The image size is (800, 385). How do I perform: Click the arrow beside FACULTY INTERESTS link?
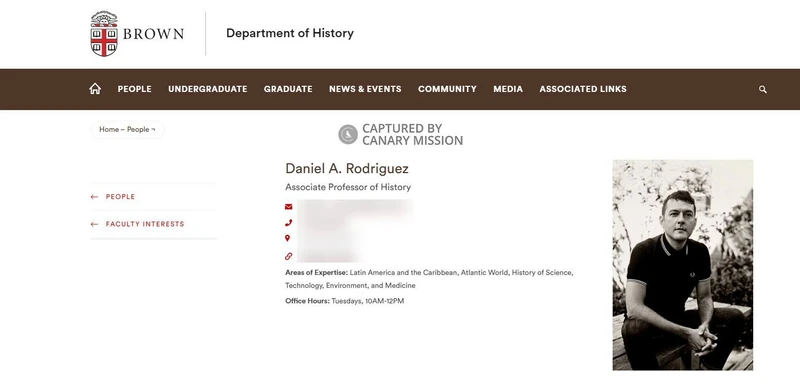click(x=94, y=224)
